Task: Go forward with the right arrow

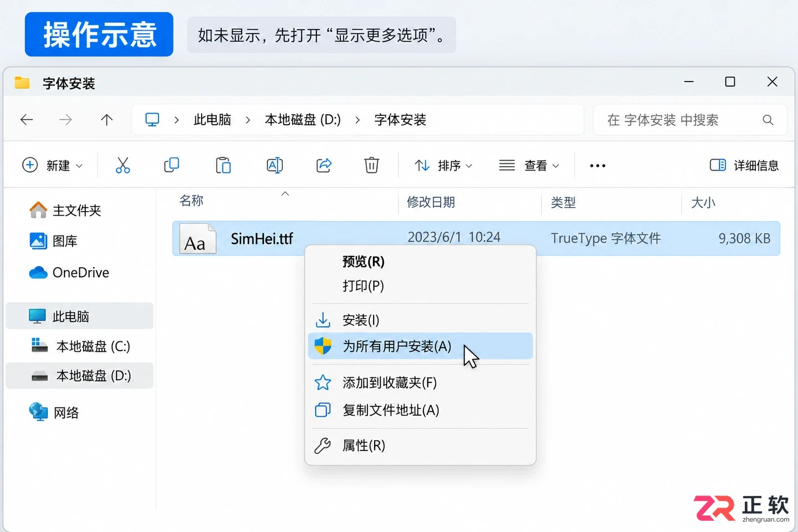Action: coord(65,120)
